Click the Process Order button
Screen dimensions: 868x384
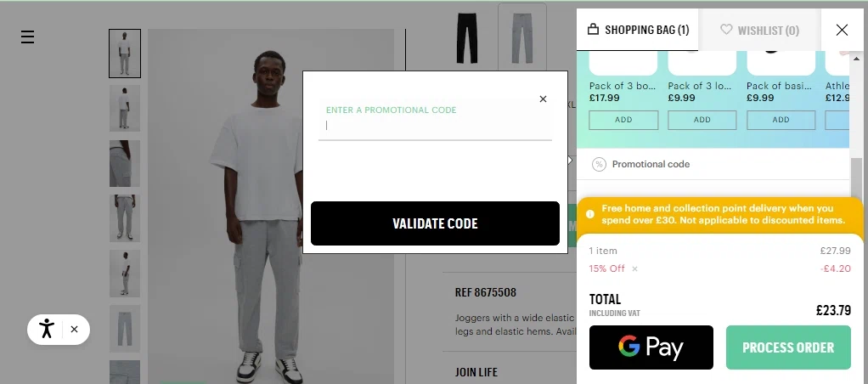788,347
